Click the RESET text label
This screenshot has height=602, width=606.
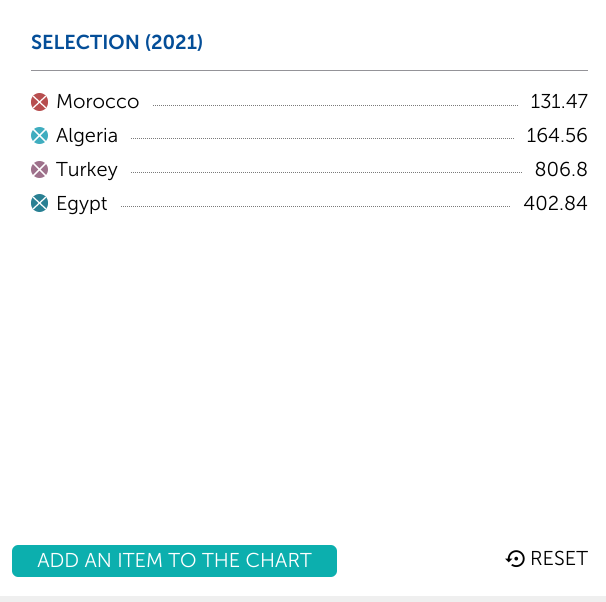click(559, 559)
